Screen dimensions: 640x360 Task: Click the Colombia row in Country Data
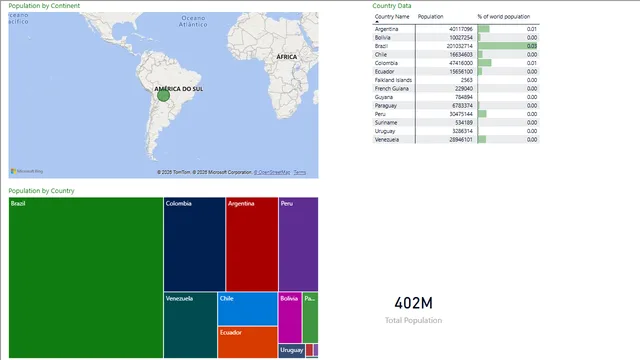456,63
